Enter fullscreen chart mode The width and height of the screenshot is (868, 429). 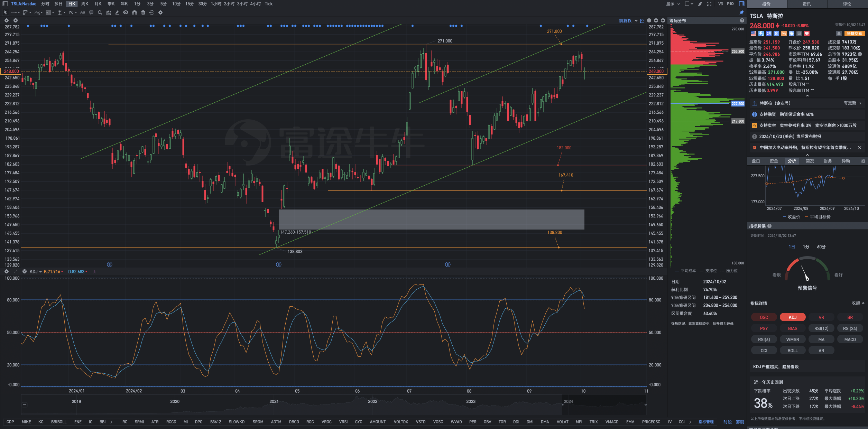tap(709, 4)
